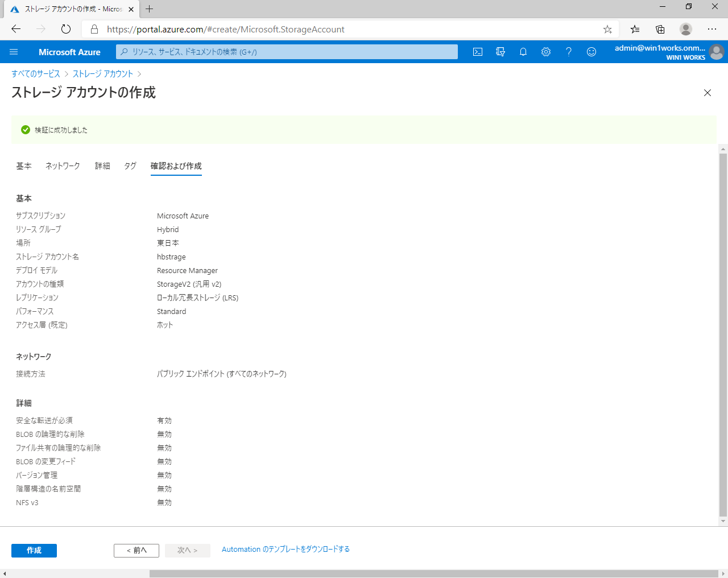The width and height of the screenshot is (728, 578).
Task: Close the current browser tab
Action: point(131,9)
